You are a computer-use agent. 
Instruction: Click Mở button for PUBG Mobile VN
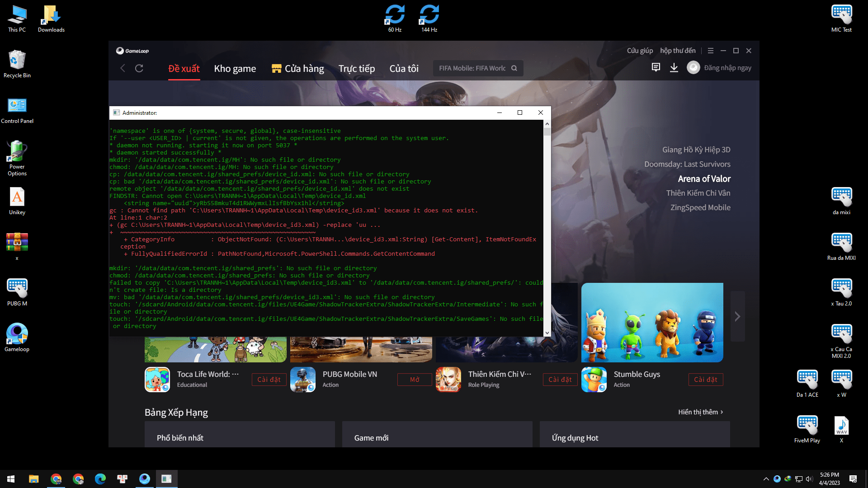coord(415,380)
